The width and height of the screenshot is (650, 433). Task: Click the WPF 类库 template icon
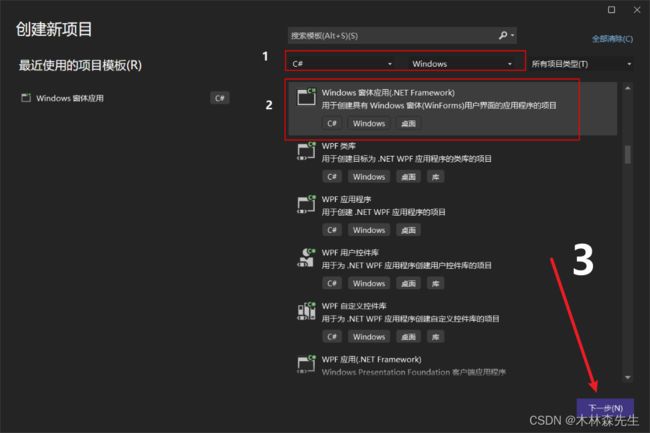pos(306,150)
